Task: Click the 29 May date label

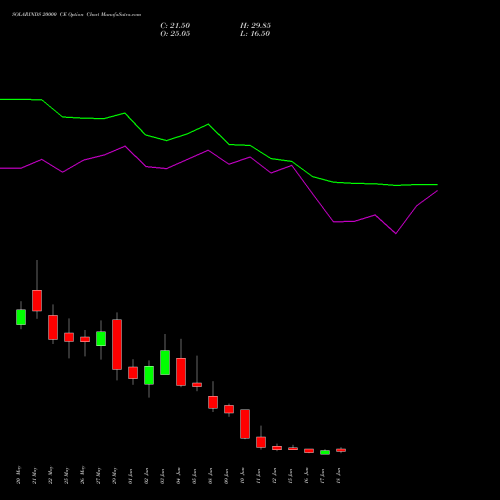Action: (x=115, y=475)
